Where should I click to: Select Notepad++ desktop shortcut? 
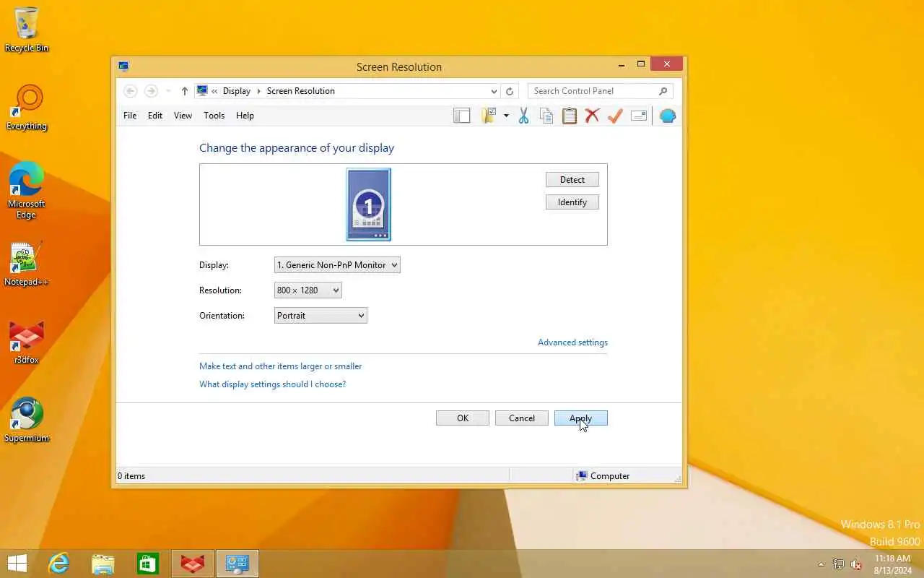(x=27, y=264)
